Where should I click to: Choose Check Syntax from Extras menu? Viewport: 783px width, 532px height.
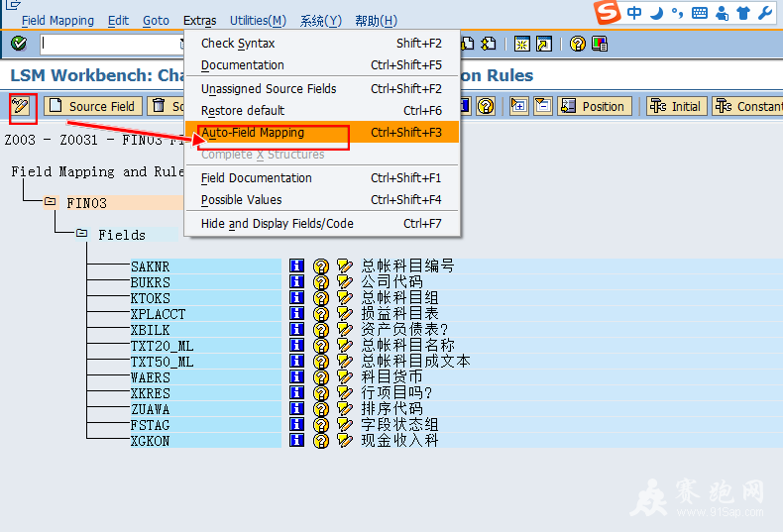tap(321, 43)
